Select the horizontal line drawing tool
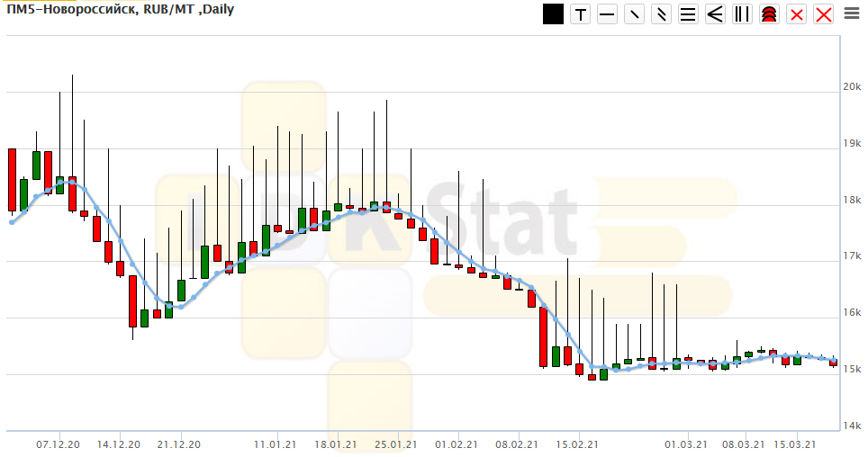This screenshot has width=868, height=457. tap(607, 14)
